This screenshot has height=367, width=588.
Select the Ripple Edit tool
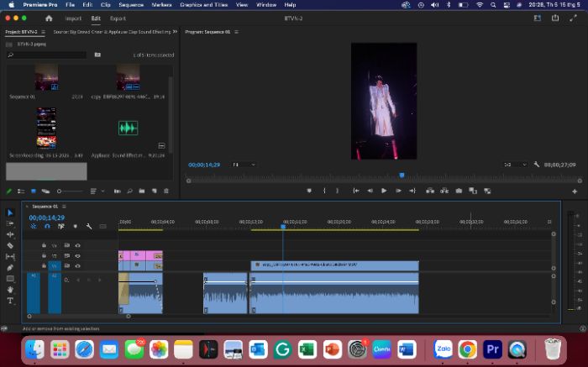[x=10, y=234]
